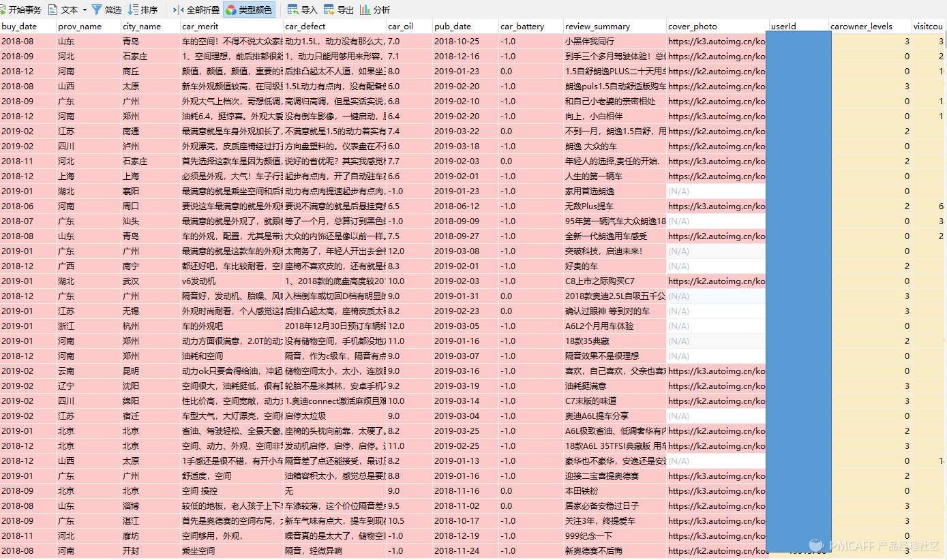Click city cell 廊坊
The image size is (947, 560).
pyautogui.click(x=151, y=536)
